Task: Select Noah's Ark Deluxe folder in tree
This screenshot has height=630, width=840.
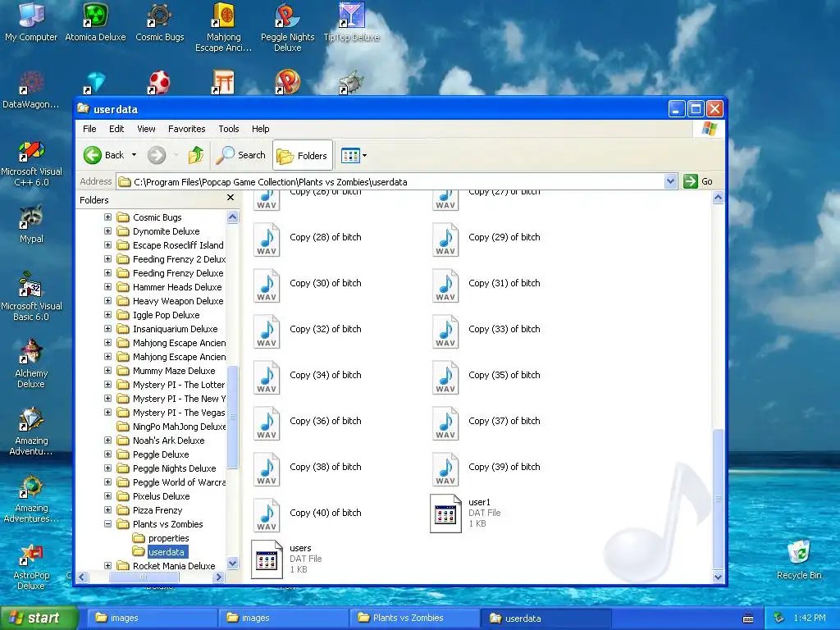Action: (169, 441)
